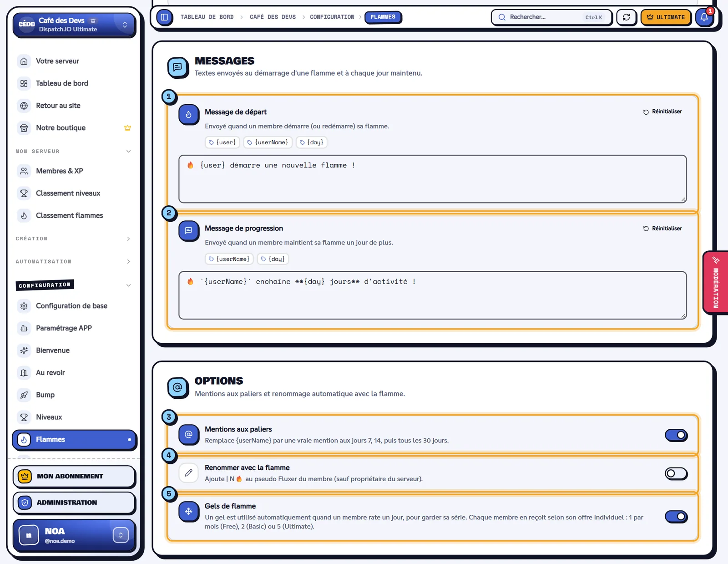
Task: Open the Café des Devs breadcrumb
Action: [273, 17]
